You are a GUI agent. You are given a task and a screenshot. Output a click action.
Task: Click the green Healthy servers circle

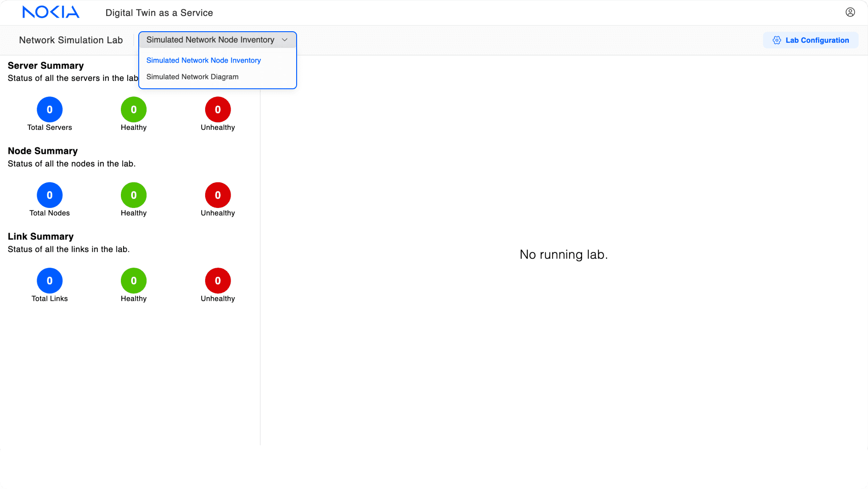click(133, 109)
